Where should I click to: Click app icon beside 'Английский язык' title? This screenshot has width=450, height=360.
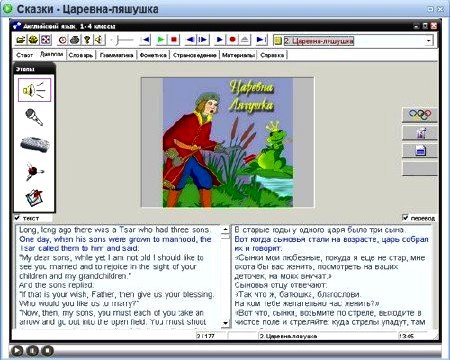click(x=17, y=26)
